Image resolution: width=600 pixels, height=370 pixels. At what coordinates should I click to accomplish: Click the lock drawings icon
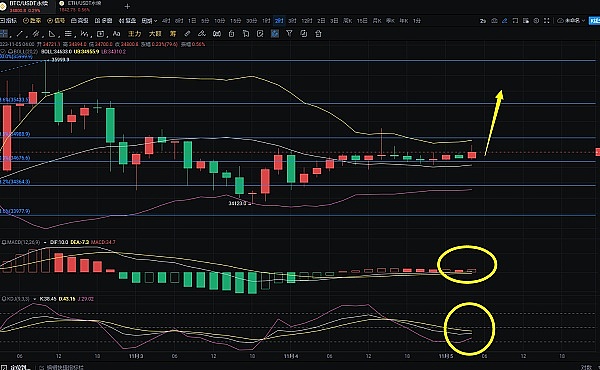pyautogui.click(x=231, y=34)
